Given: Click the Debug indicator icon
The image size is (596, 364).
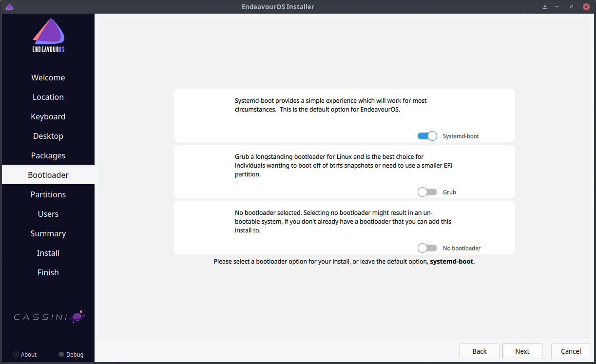Looking at the screenshot, I should click(61, 354).
